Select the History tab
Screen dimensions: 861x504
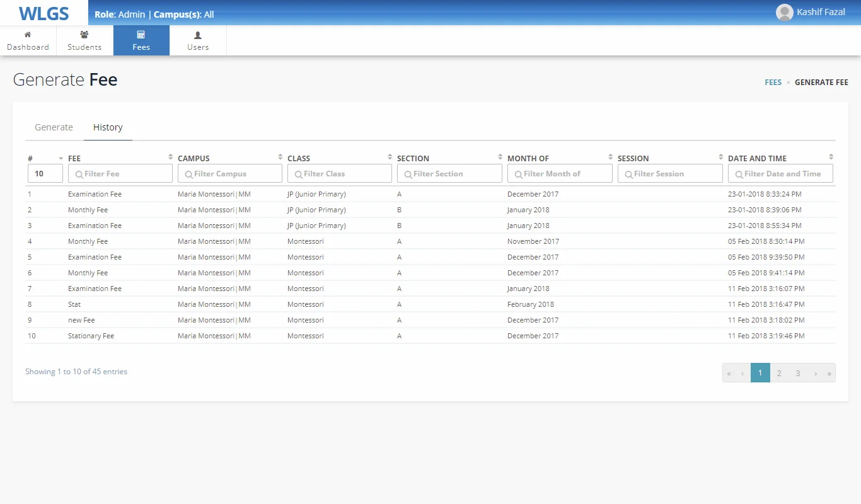click(108, 127)
